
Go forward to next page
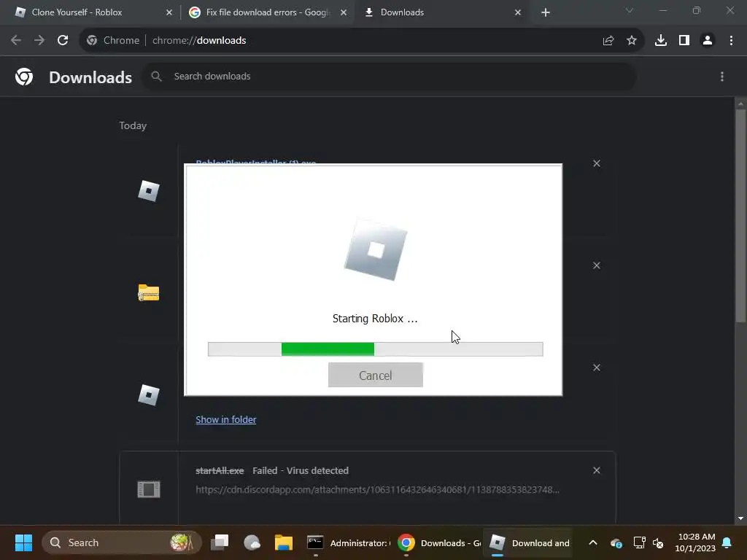click(x=39, y=41)
